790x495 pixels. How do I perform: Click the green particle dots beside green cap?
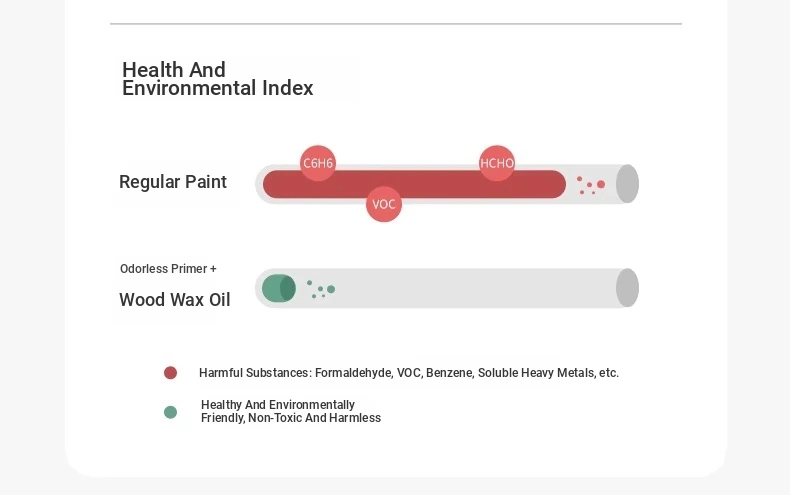coord(321,289)
